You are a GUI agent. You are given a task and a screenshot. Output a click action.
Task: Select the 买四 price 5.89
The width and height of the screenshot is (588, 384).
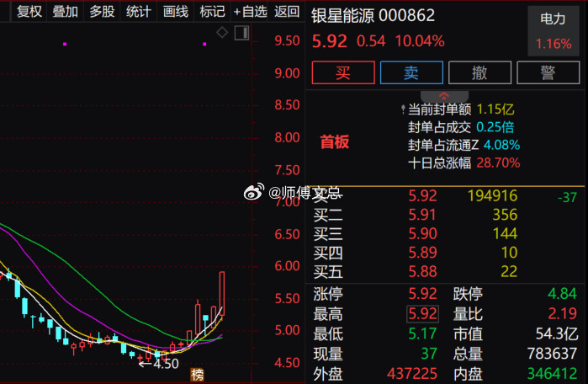click(x=422, y=253)
